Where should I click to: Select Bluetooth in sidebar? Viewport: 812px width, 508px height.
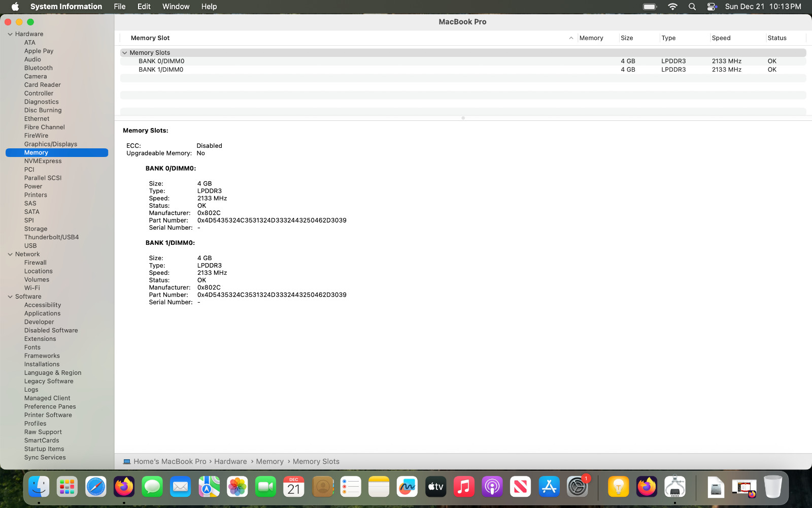pos(39,68)
